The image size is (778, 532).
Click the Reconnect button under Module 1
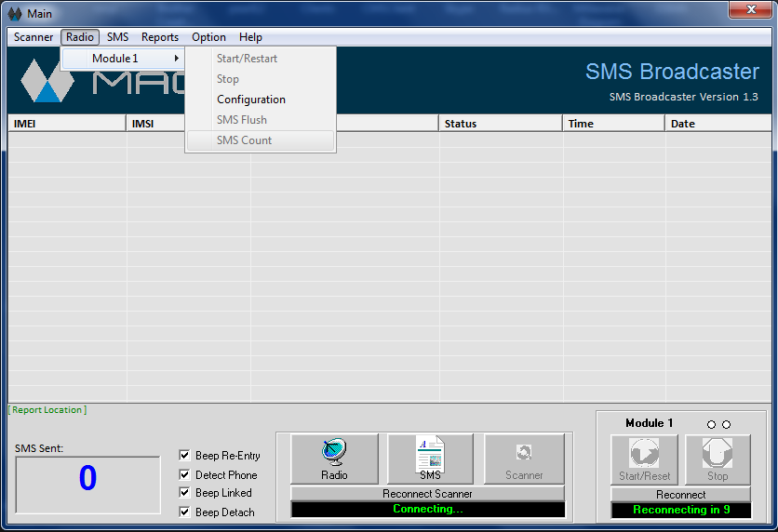680,495
